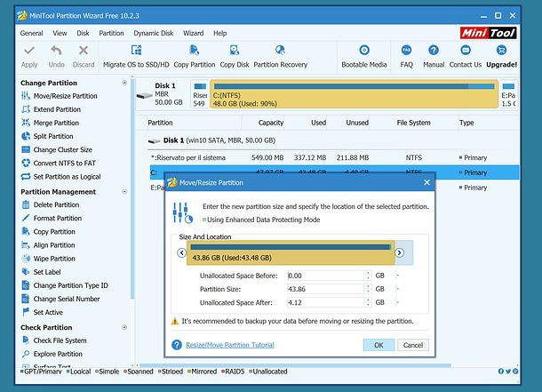Click Unallocated Space After input field
This screenshot has width=542, height=392.
(326, 302)
